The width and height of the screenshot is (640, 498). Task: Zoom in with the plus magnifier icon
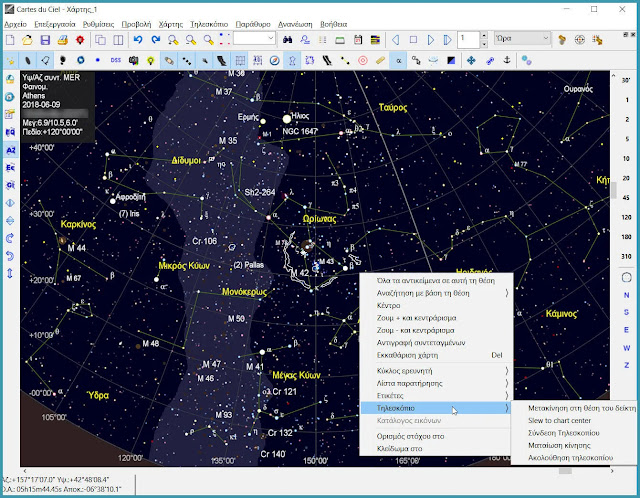(x=173, y=40)
